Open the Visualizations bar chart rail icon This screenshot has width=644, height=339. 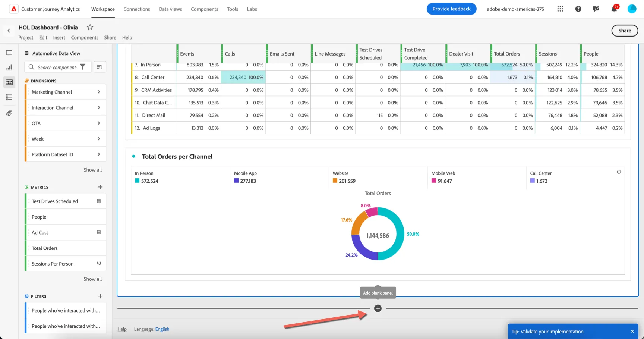9,68
